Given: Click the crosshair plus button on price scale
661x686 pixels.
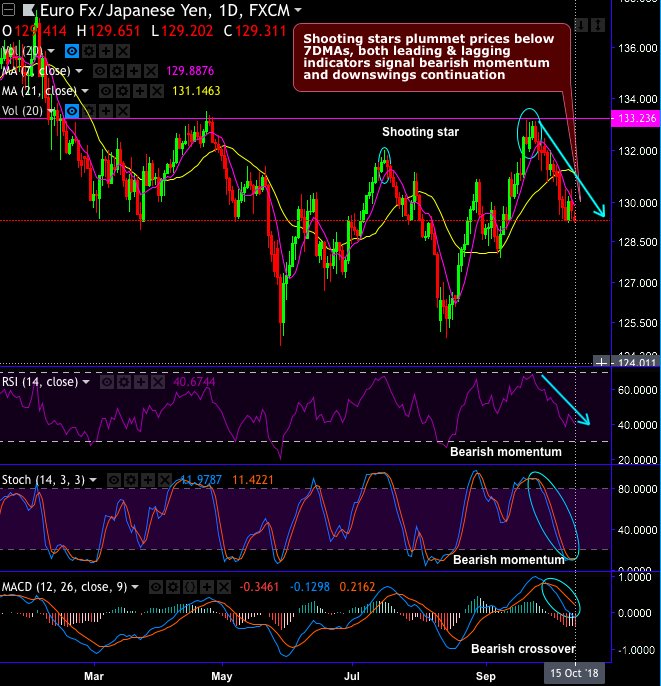Looking at the screenshot, I should coord(602,362).
